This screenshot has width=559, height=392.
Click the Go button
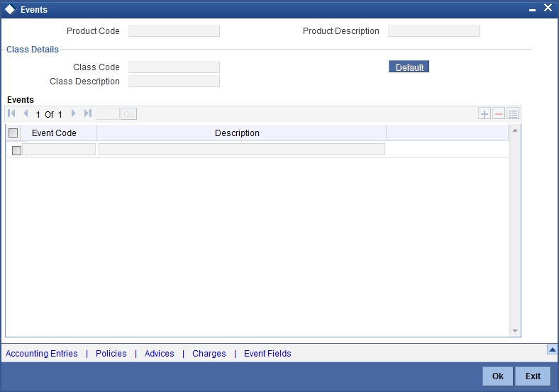(128, 114)
